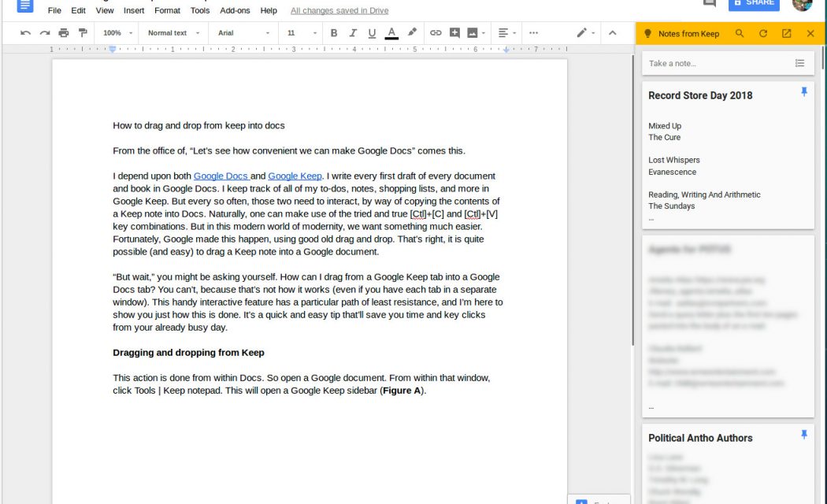Click 'Evanescence' in the Keep note

(x=672, y=172)
